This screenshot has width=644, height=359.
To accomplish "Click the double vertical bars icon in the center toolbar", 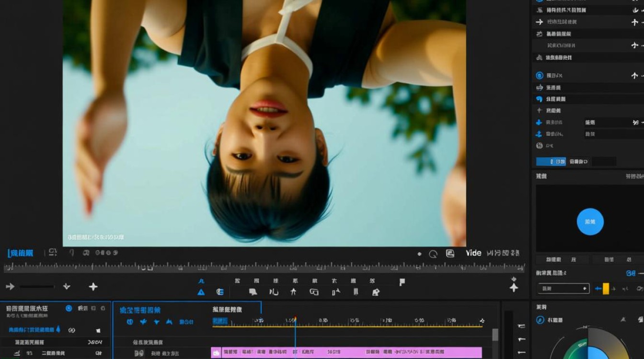I will (x=356, y=292).
